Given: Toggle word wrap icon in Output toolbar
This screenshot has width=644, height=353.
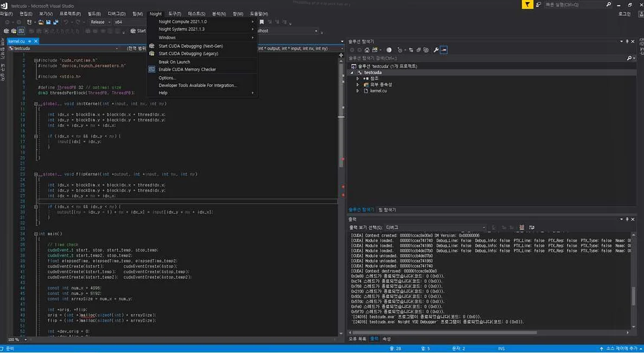Looking at the screenshot, I should click(x=531, y=227).
